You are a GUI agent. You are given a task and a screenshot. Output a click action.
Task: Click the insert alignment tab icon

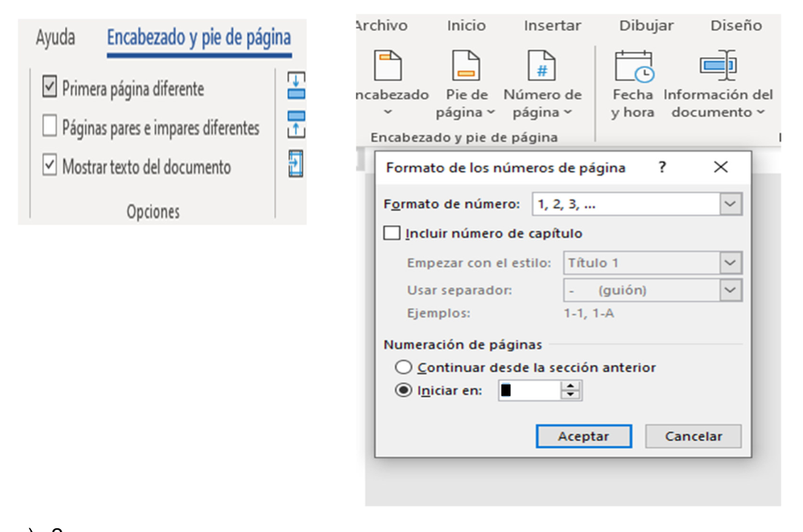pos(296,164)
